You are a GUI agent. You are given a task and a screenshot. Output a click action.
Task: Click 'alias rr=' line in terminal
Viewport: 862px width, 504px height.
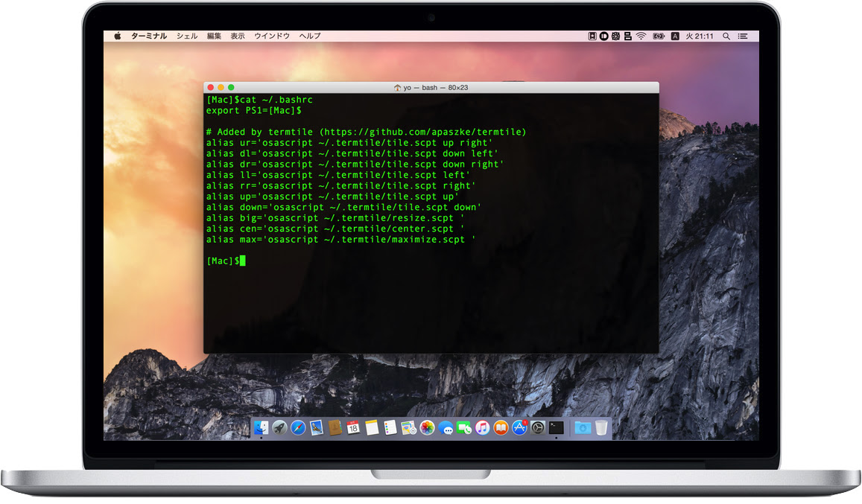point(340,186)
